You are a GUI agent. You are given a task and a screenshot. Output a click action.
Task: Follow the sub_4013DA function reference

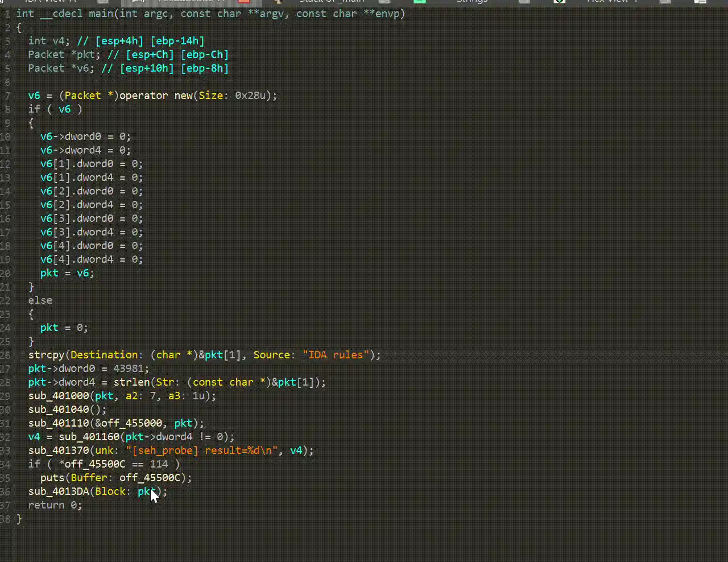pyautogui.click(x=59, y=491)
